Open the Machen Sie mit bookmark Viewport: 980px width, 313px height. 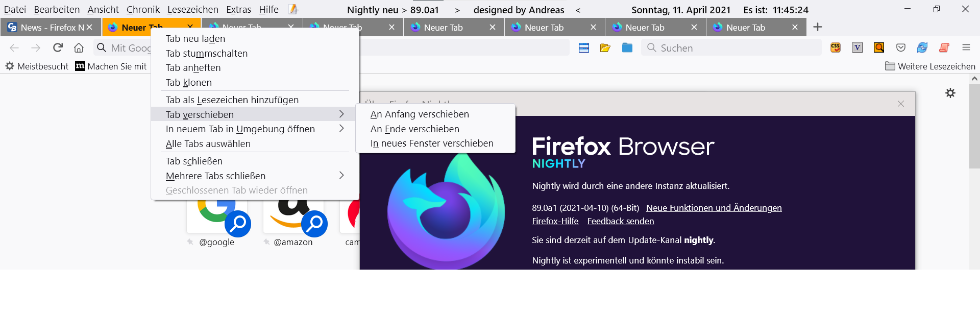[111, 66]
